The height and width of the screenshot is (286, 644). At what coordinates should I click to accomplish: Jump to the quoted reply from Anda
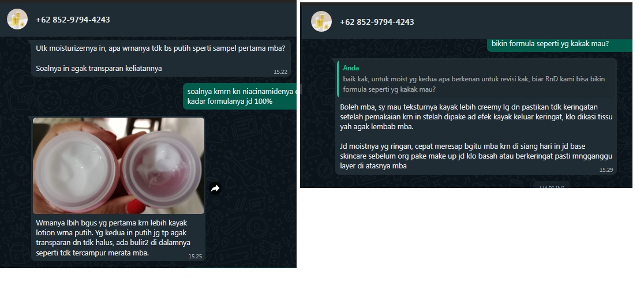(477, 79)
